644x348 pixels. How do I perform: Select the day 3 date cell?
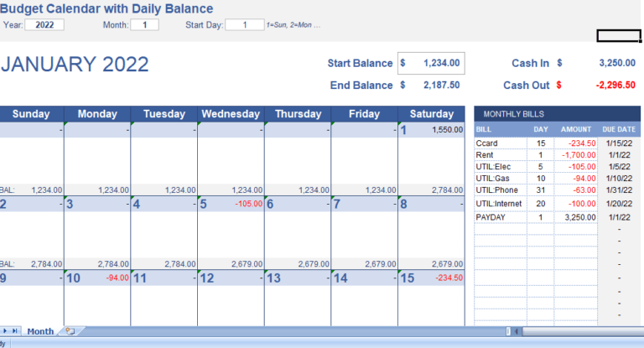97,204
